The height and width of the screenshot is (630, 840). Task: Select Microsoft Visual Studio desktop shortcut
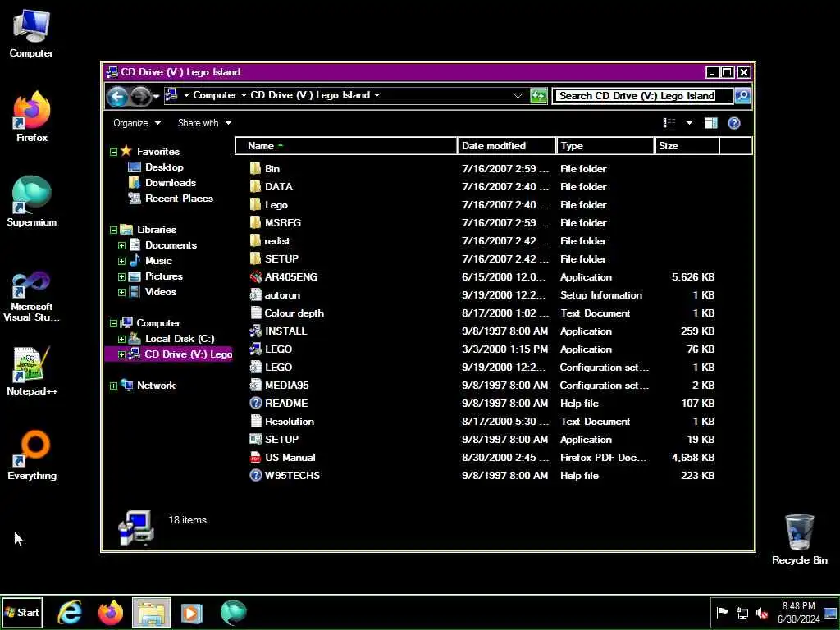click(32, 296)
